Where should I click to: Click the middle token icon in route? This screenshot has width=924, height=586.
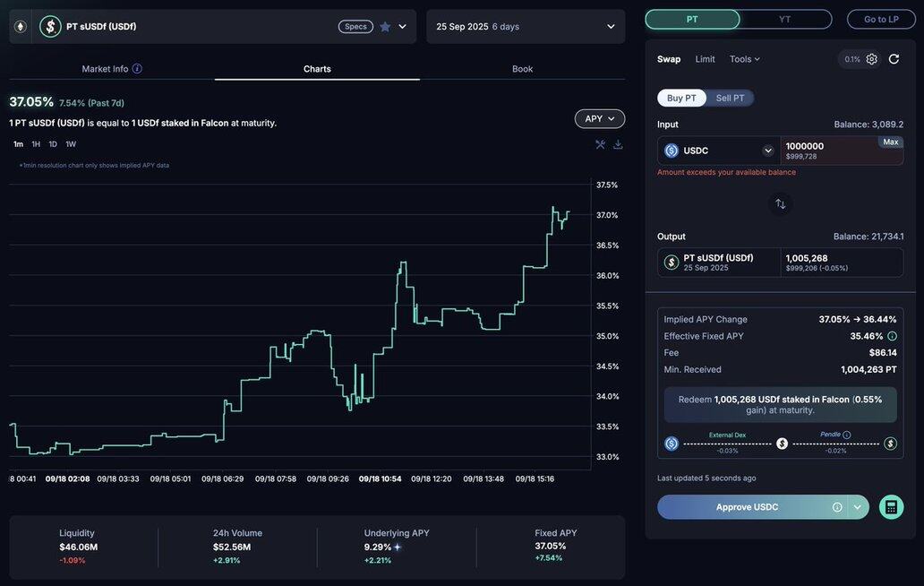point(782,444)
